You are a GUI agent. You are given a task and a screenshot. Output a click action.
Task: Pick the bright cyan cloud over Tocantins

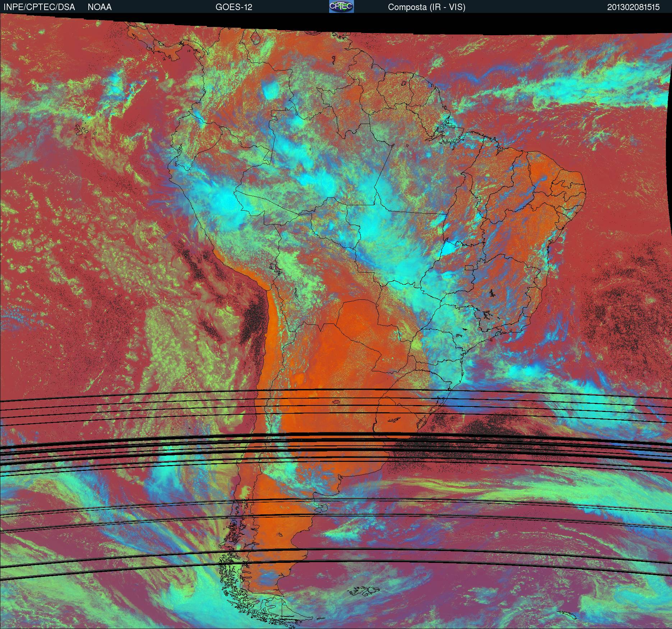[x=448, y=248]
